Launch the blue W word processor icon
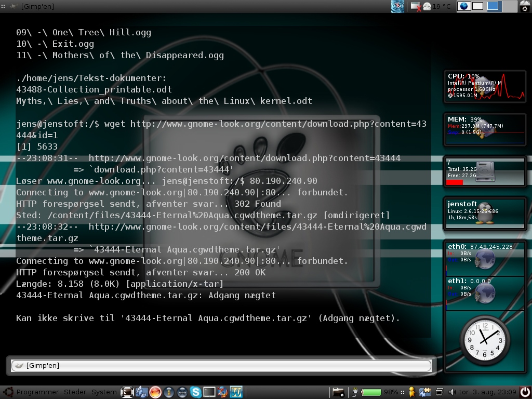 coord(236,392)
